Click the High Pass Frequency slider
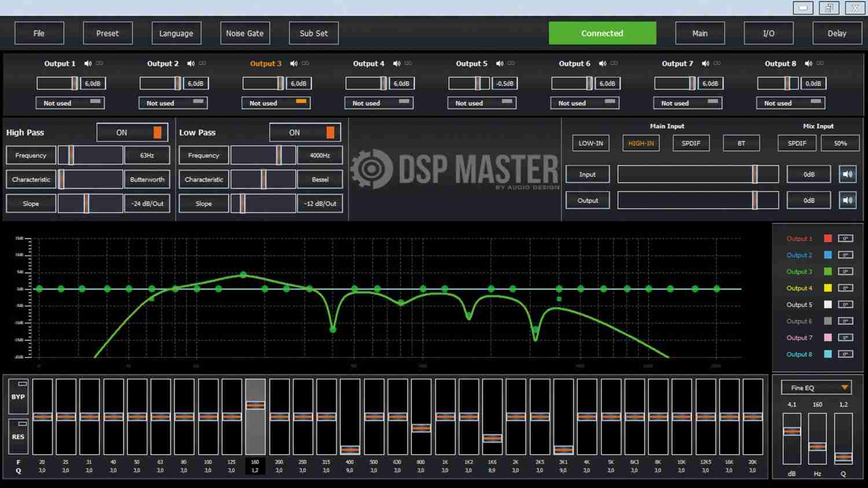 90,155
